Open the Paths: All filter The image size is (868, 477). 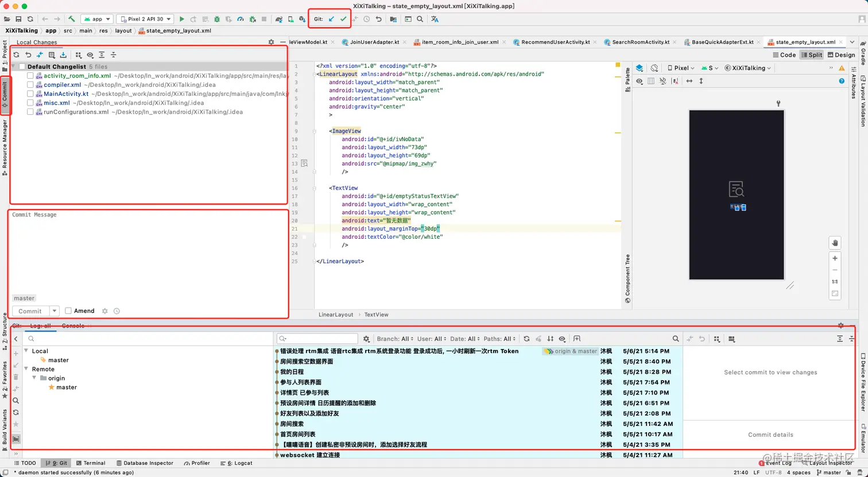500,339
